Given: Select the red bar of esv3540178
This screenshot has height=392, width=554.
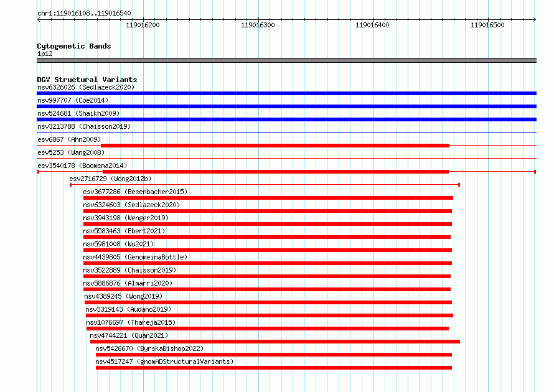Looking at the screenshot, I should pos(276,172).
